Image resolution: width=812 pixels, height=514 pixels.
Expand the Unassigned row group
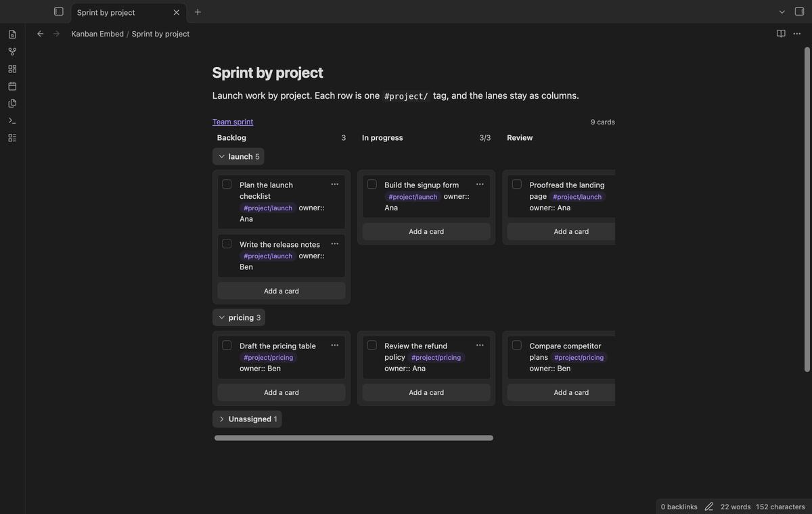click(x=247, y=419)
